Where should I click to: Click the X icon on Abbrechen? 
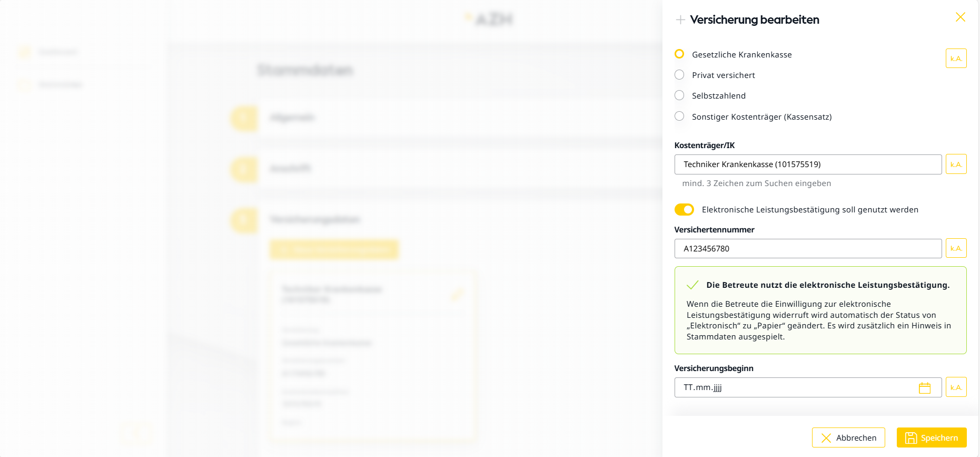(x=826, y=438)
